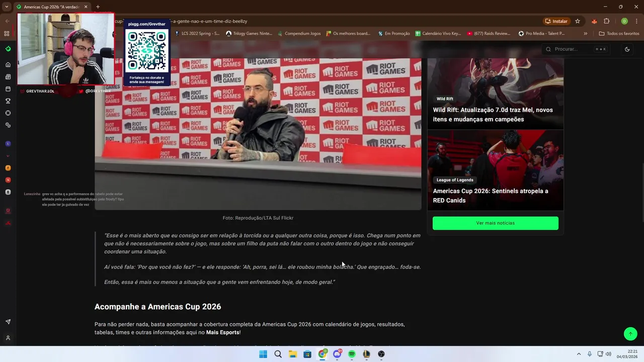Open the trophy icon in left sidebar
Screen dimensions: 644x362
(x=8, y=101)
